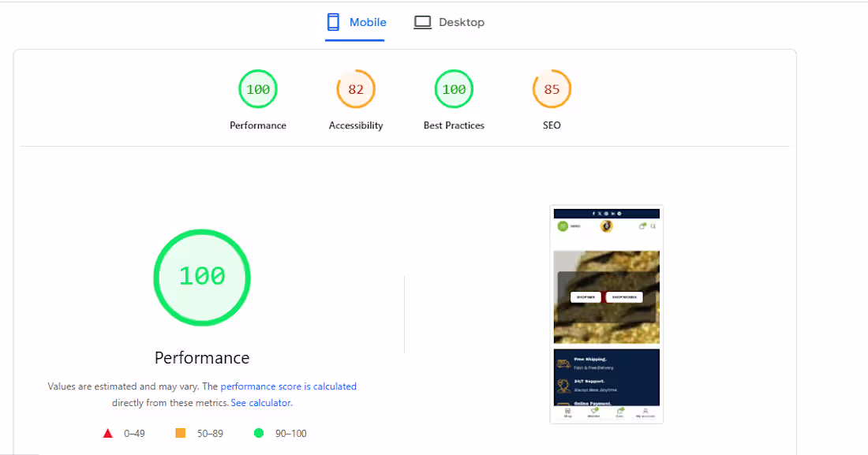Select the Shop grid icon in the bottom nav

tap(567, 411)
